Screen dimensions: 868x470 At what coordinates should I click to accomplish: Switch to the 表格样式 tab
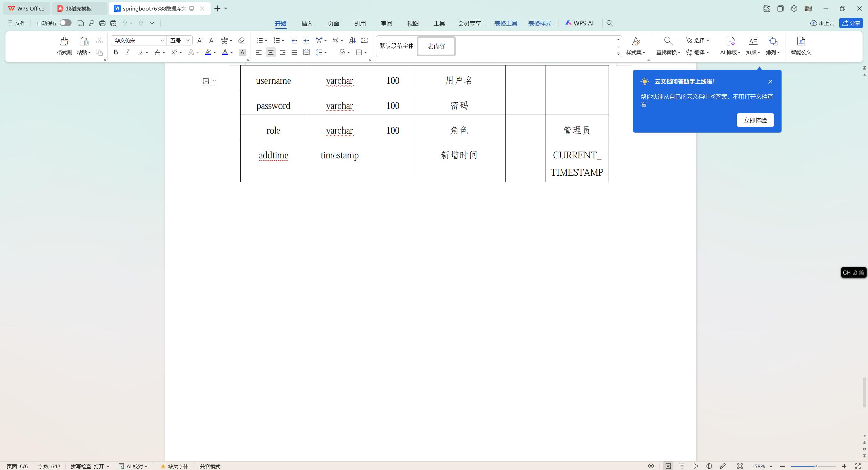pyautogui.click(x=539, y=23)
